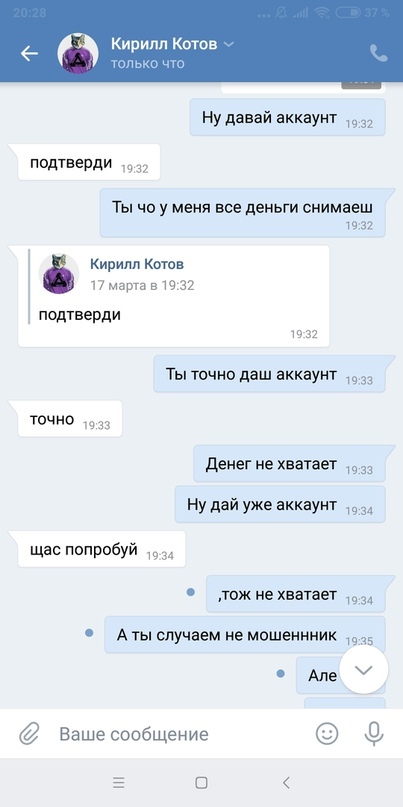Tap the Android home square button
Image resolution: width=403 pixels, height=807 pixels.
(201, 783)
